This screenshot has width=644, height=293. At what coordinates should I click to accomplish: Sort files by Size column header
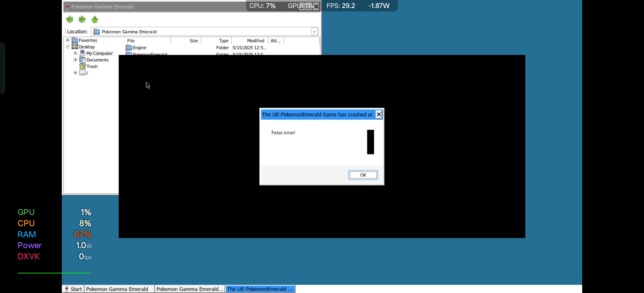pos(194,41)
